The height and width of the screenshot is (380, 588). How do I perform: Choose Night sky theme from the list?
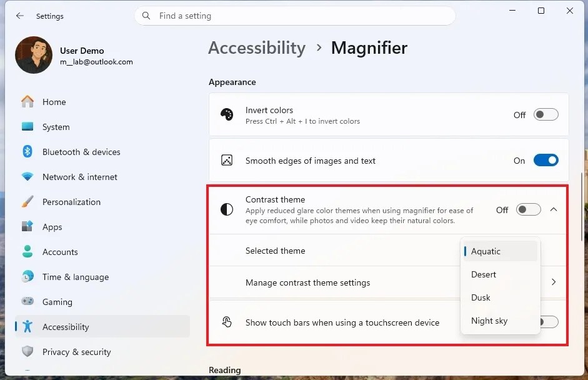(x=501, y=321)
